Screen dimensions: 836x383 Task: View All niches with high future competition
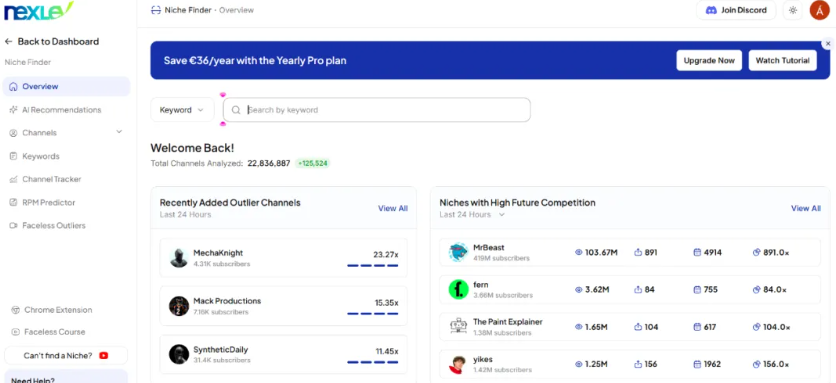tap(806, 209)
